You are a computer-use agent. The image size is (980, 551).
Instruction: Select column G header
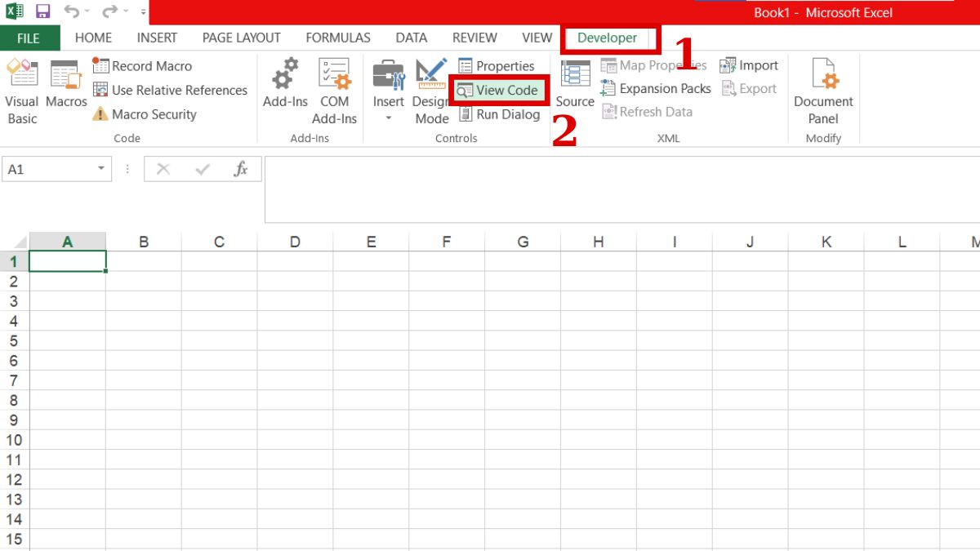[x=523, y=242]
